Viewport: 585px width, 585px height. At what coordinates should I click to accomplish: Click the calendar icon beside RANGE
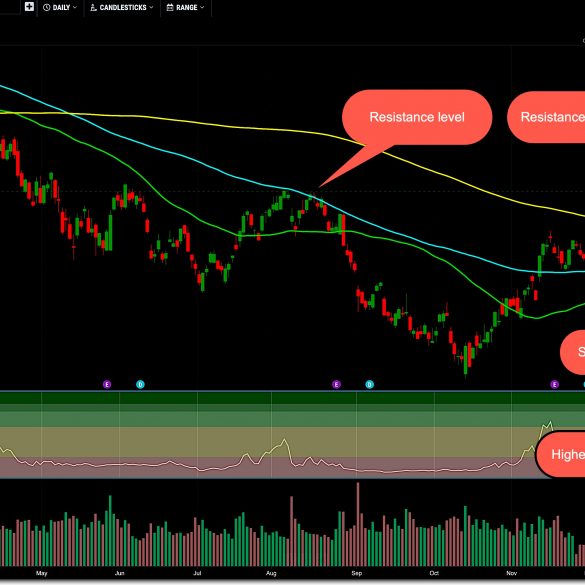pyautogui.click(x=170, y=7)
